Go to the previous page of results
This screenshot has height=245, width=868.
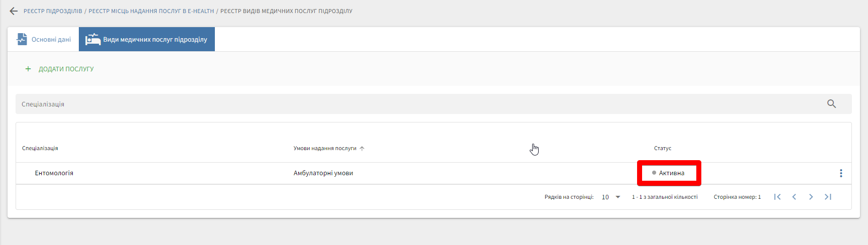794,197
